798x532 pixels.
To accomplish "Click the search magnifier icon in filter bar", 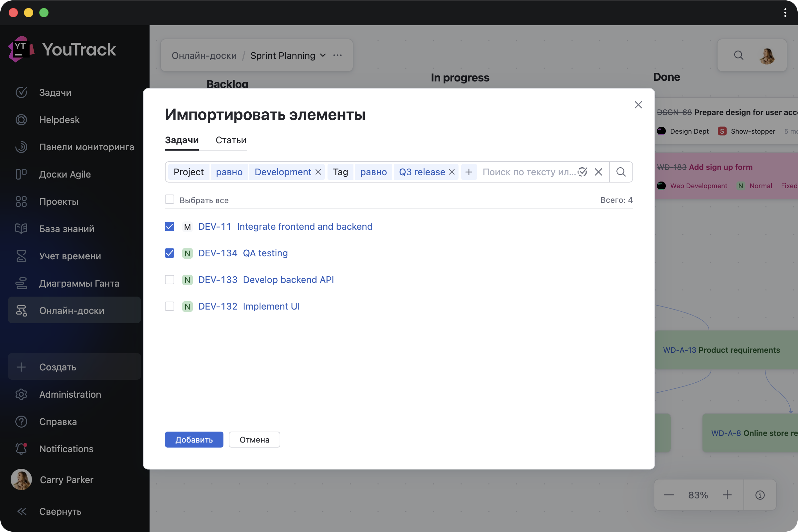I will pyautogui.click(x=620, y=172).
